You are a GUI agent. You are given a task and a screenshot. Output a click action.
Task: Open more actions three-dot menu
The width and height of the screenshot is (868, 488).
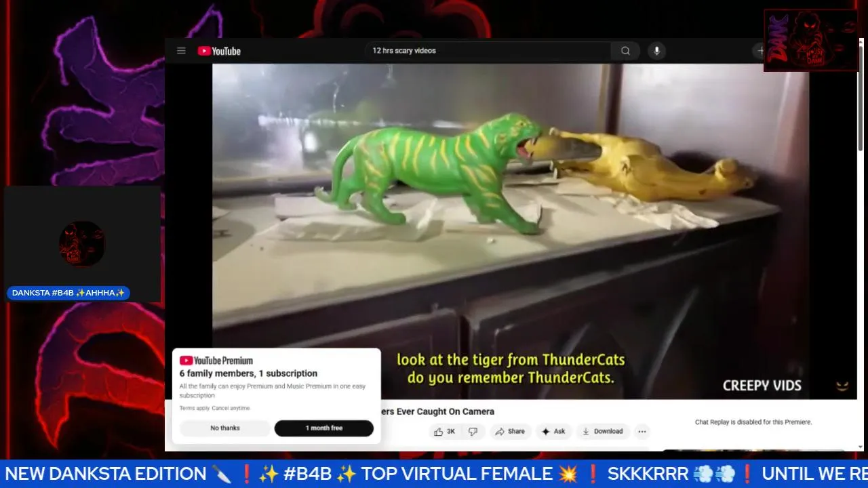[x=642, y=431]
